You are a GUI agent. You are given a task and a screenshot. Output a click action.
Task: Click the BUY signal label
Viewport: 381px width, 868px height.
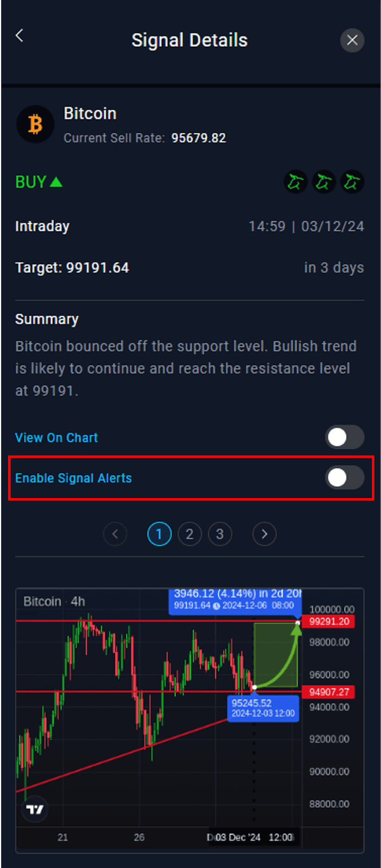30,182
